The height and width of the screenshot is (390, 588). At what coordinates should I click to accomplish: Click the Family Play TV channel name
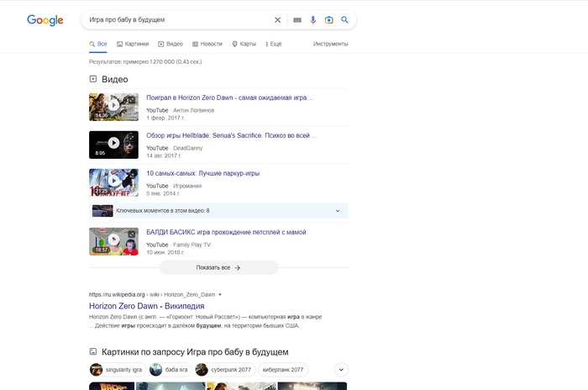point(192,245)
